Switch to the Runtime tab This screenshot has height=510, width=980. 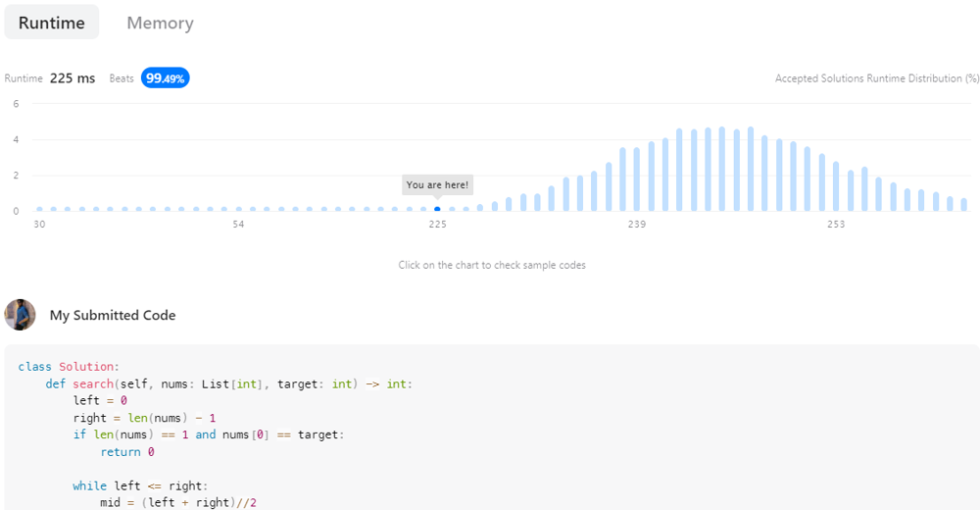coord(52,23)
